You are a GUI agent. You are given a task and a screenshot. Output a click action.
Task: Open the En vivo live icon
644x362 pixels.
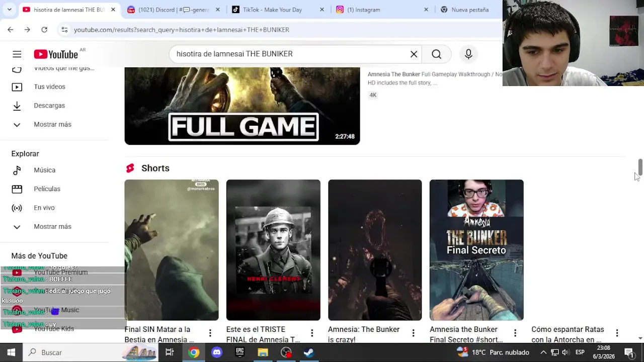point(17,208)
